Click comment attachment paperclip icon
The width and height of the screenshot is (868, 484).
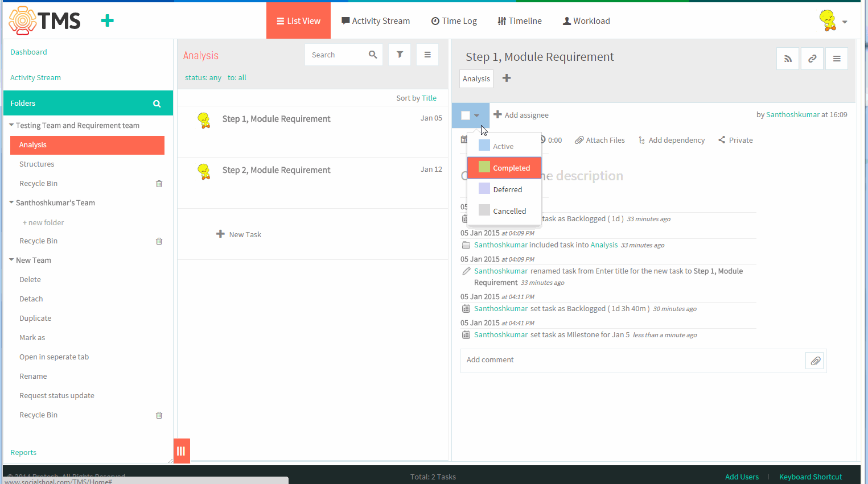coord(815,361)
